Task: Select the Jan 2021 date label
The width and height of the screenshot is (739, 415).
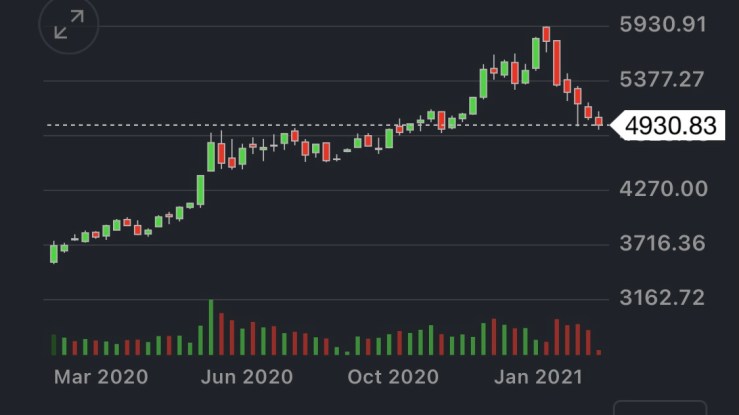Action: (x=538, y=377)
